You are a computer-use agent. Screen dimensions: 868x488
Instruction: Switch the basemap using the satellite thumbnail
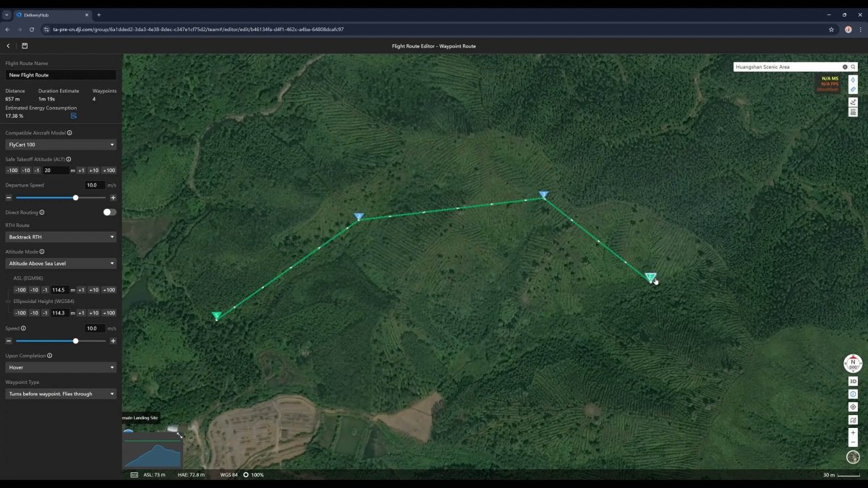(x=853, y=457)
